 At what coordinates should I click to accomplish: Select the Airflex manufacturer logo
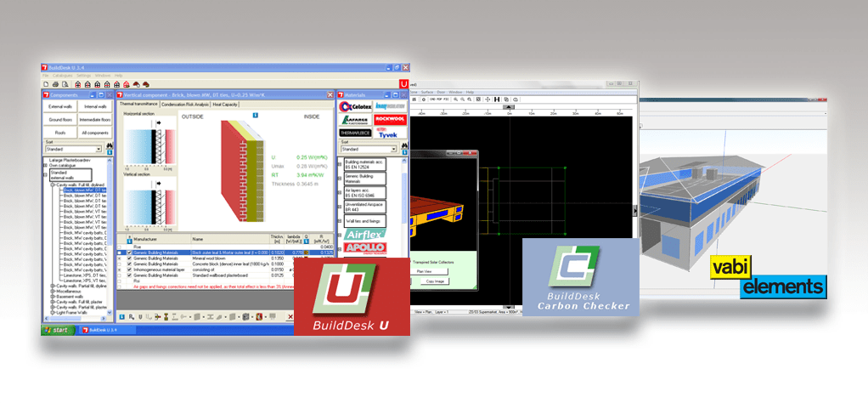click(365, 235)
